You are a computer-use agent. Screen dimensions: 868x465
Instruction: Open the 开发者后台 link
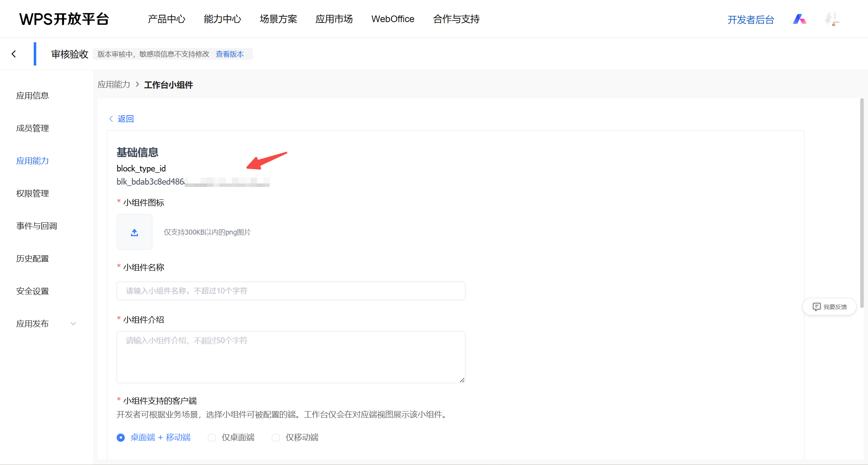(751, 20)
